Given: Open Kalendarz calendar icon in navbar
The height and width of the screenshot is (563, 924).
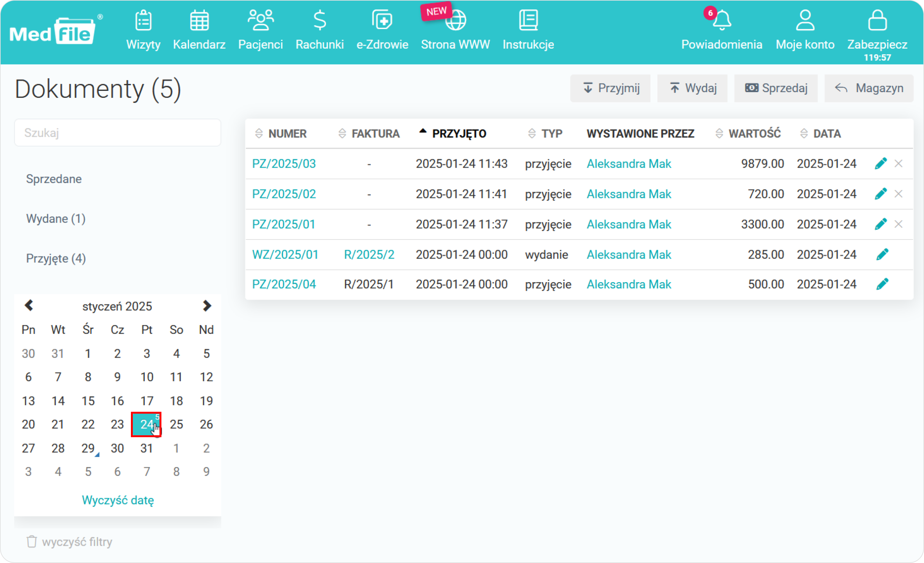Looking at the screenshot, I should (x=199, y=20).
